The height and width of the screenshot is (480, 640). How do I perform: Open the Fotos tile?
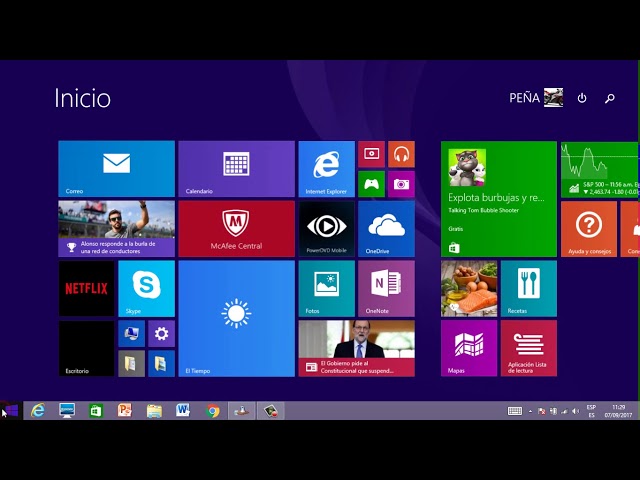point(327,289)
